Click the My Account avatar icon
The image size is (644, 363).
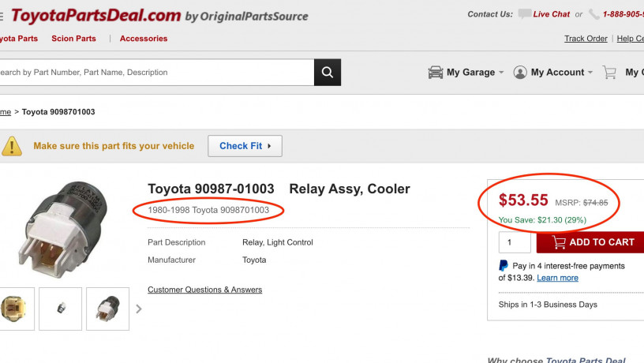point(520,73)
